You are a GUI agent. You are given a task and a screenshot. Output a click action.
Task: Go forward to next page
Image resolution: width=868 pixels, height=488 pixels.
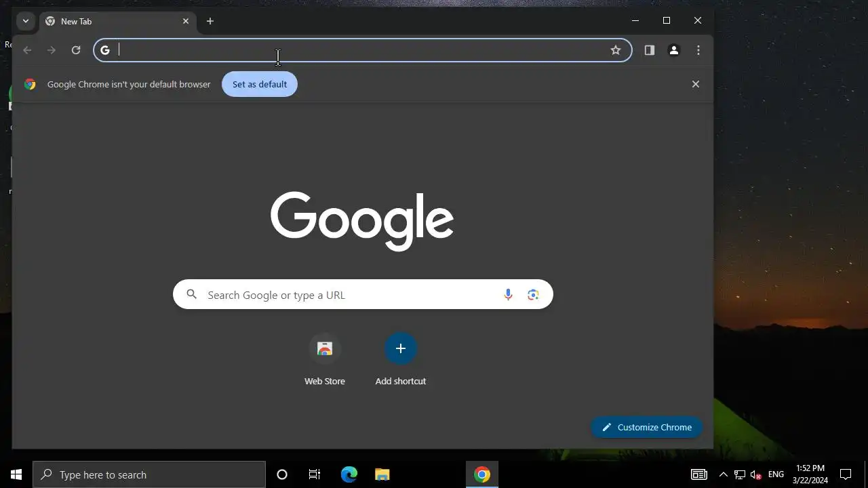tap(52, 50)
